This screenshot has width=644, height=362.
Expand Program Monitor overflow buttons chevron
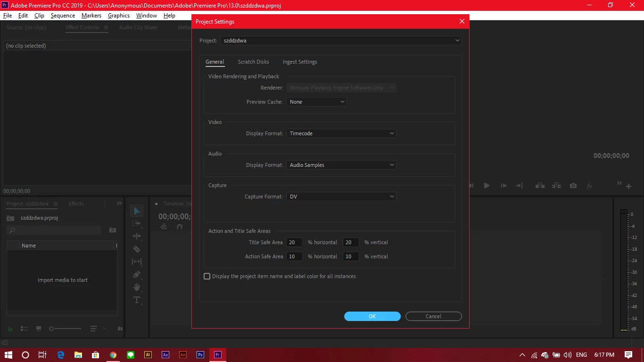coord(619,183)
